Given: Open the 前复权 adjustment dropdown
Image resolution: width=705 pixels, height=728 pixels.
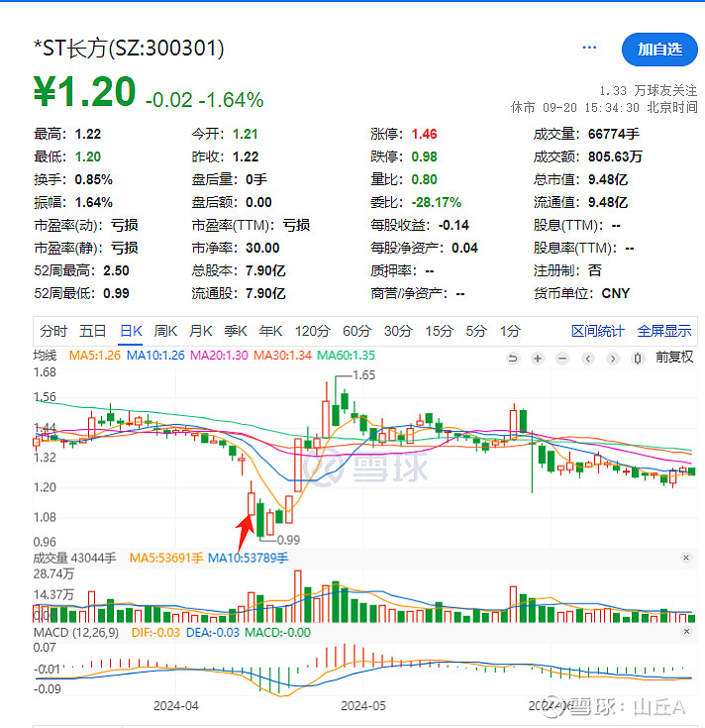Looking at the screenshot, I should [674, 357].
